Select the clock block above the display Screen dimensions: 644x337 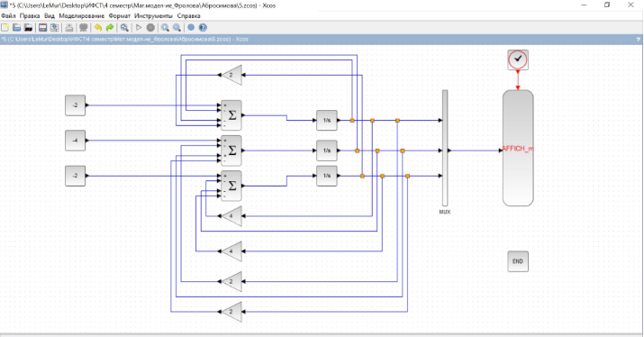point(518,59)
